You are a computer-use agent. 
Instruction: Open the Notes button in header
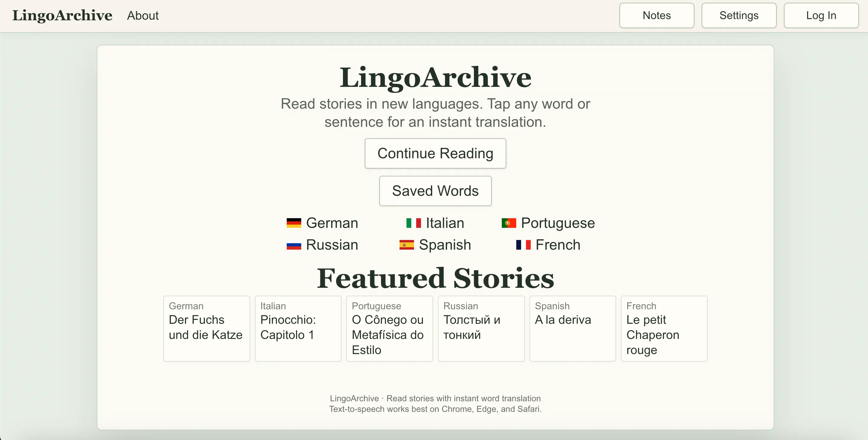click(x=656, y=15)
